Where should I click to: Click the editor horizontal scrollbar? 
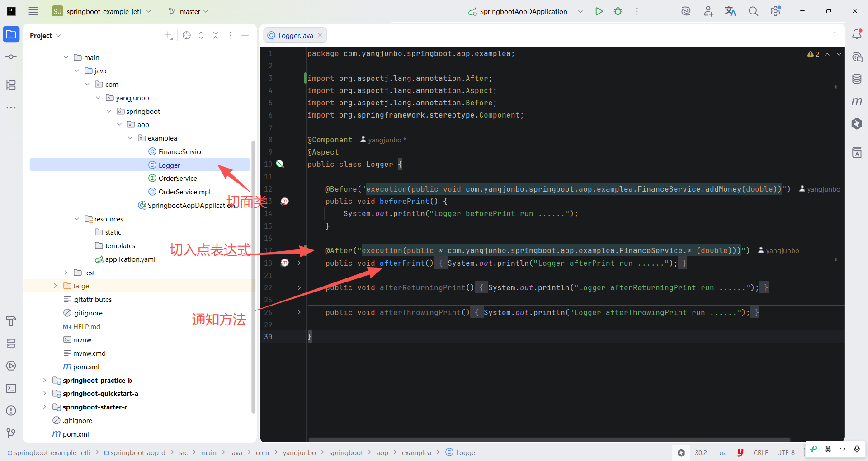(x=549, y=440)
